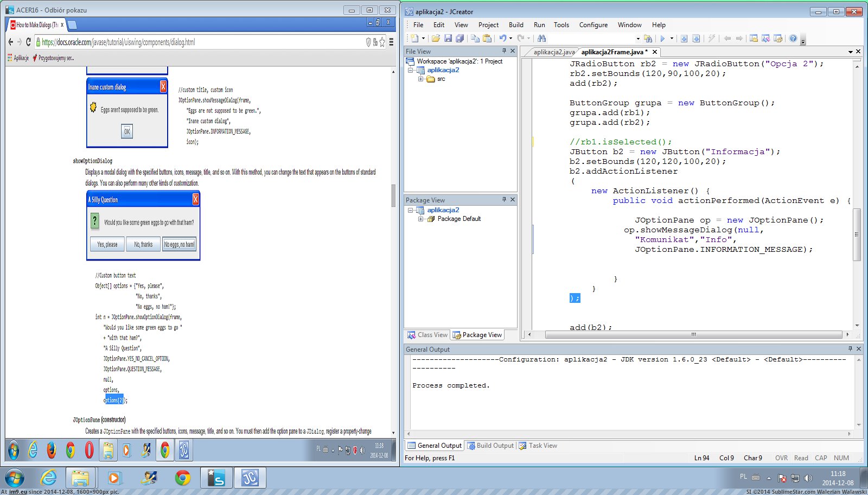Click the Redo arrow icon

pos(521,38)
